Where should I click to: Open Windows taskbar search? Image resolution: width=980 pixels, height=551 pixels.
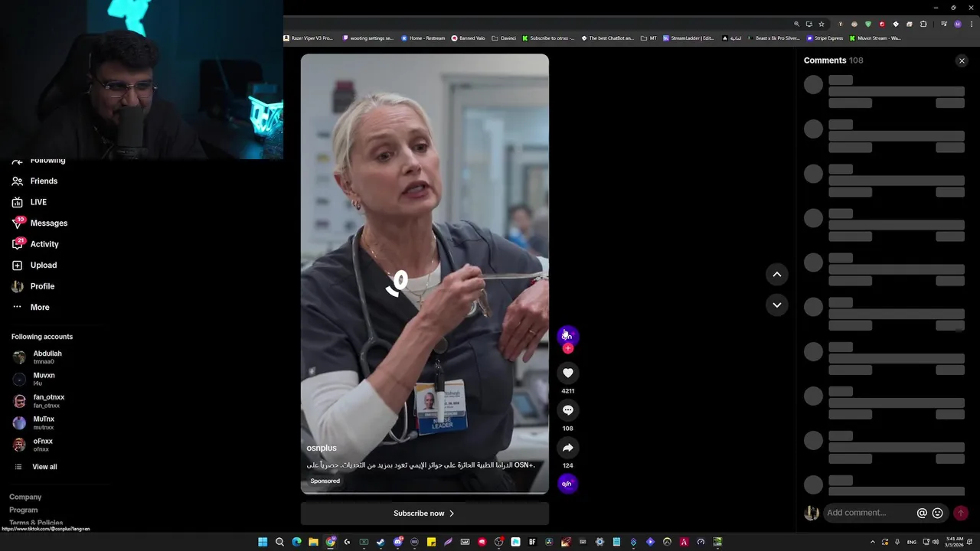tap(279, 542)
